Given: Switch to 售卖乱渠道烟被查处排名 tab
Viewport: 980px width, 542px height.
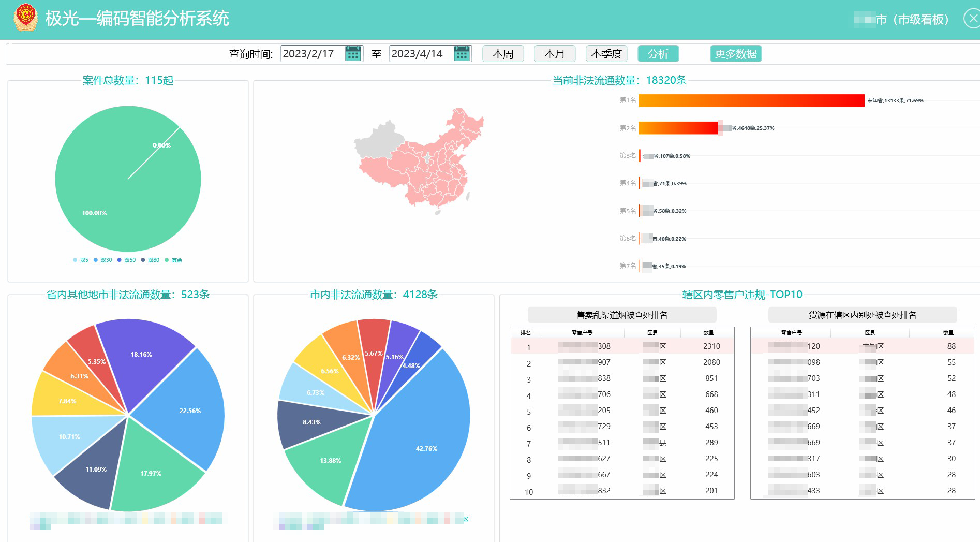Looking at the screenshot, I should coord(622,315).
